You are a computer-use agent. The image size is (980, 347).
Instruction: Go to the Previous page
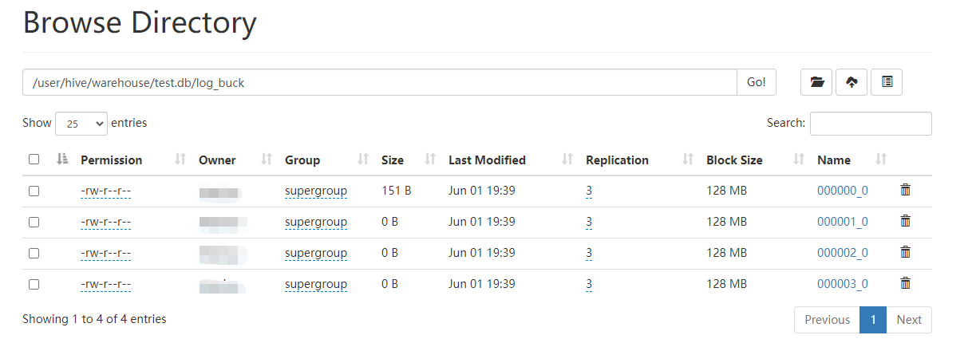pos(827,320)
